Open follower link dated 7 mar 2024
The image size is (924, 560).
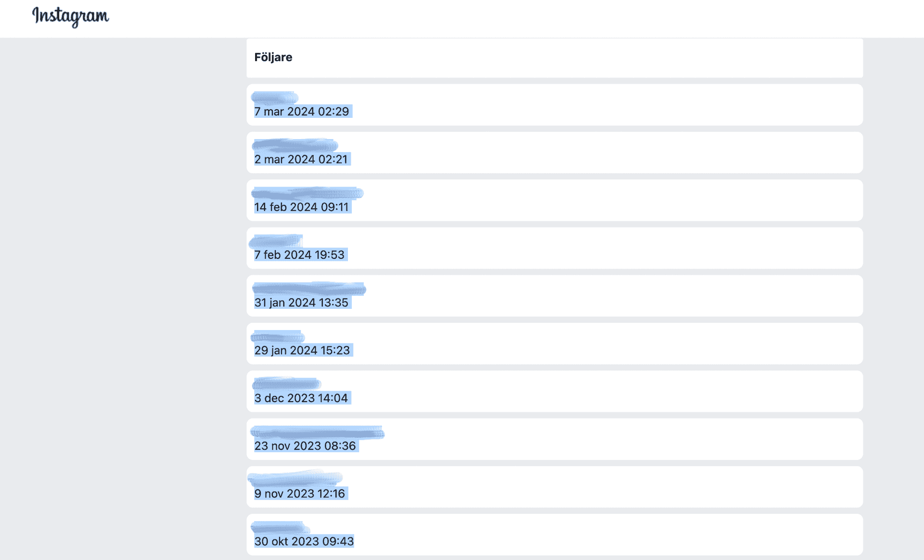coord(275,98)
